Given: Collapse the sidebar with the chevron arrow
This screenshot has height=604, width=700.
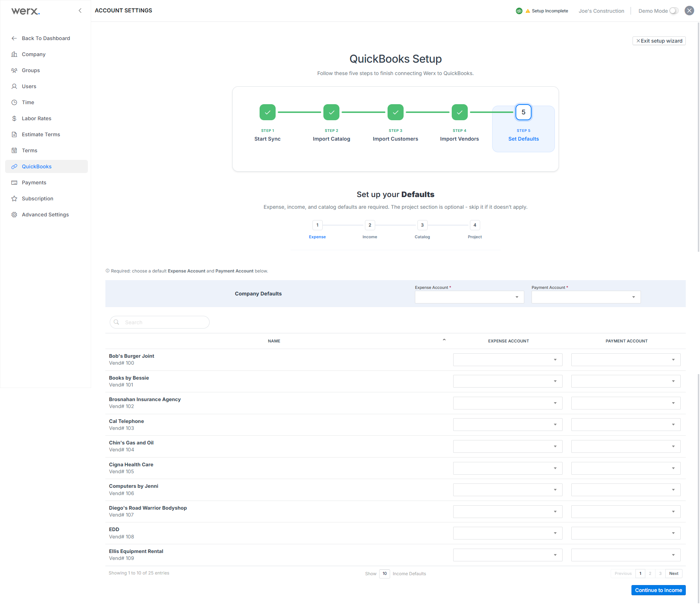Looking at the screenshot, I should click(80, 11).
